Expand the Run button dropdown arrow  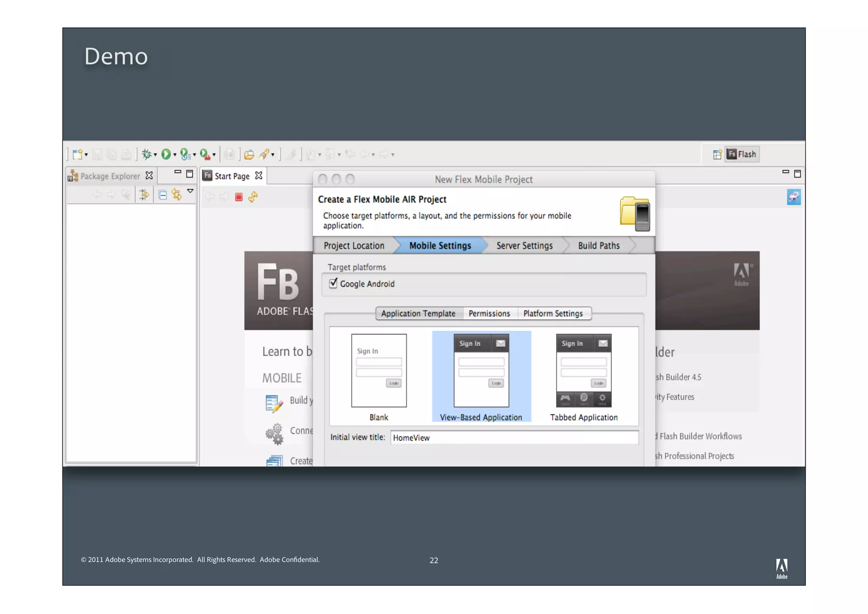pyautogui.click(x=175, y=155)
